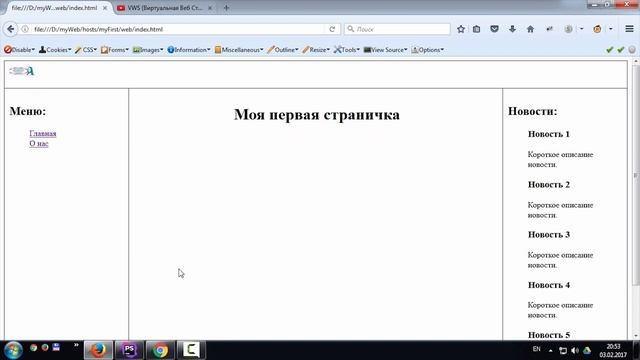The height and width of the screenshot is (360, 640).
Task: Click the EN language indicator
Action: tap(536, 349)
